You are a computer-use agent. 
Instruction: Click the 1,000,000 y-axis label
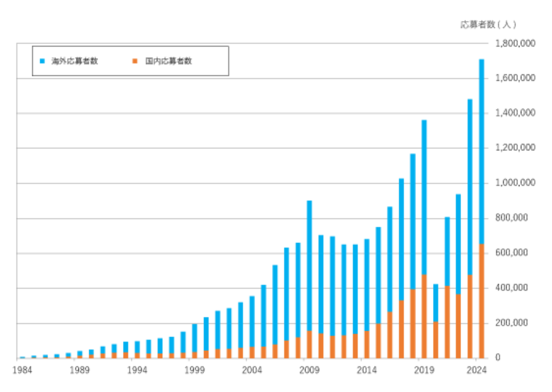[x=516, y=183]
